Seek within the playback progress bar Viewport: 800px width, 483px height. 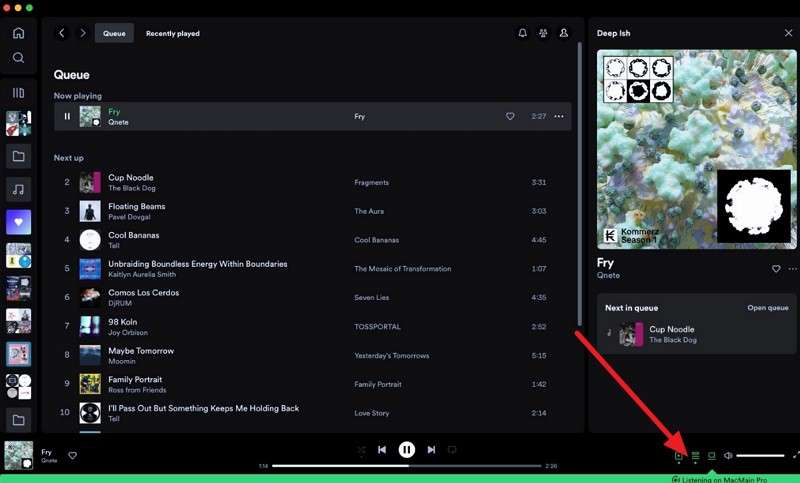(x=407, y=466)
